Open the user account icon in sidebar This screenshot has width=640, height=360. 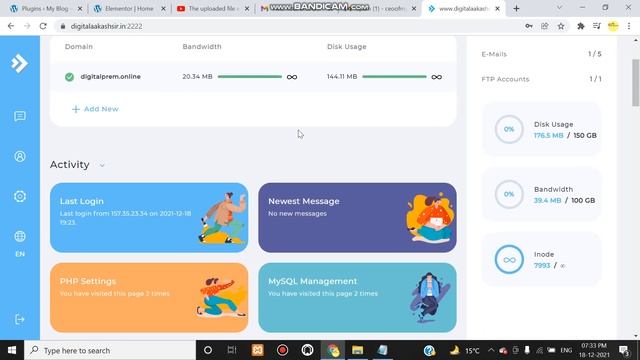pos(20,156)
